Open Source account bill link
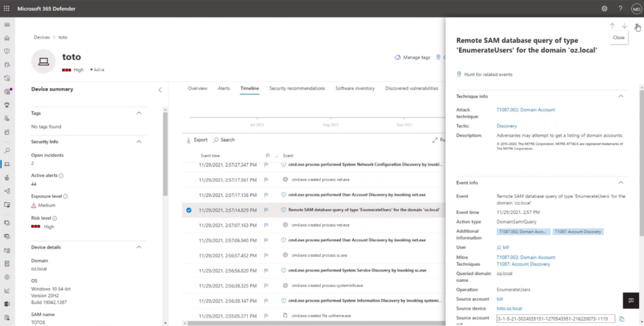Screen dimensions: 644x326 click(x=499, y=299)
